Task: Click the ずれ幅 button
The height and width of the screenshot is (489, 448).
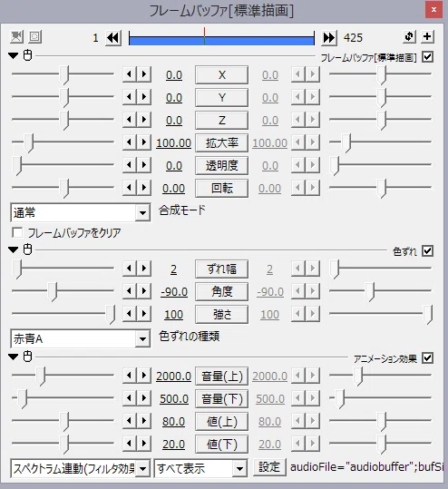Action: tap(221, 269)
